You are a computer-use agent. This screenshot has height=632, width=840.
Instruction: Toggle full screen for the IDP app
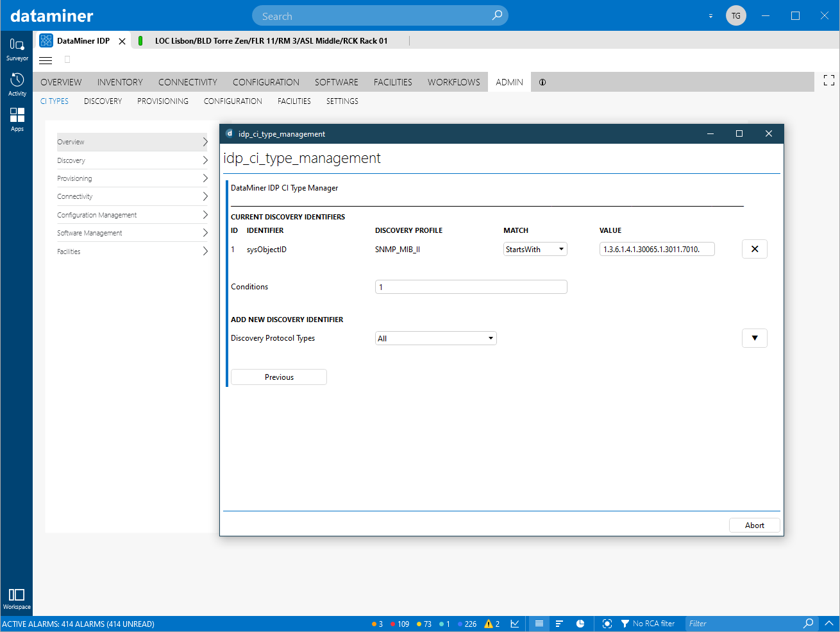tap(828, 80)
